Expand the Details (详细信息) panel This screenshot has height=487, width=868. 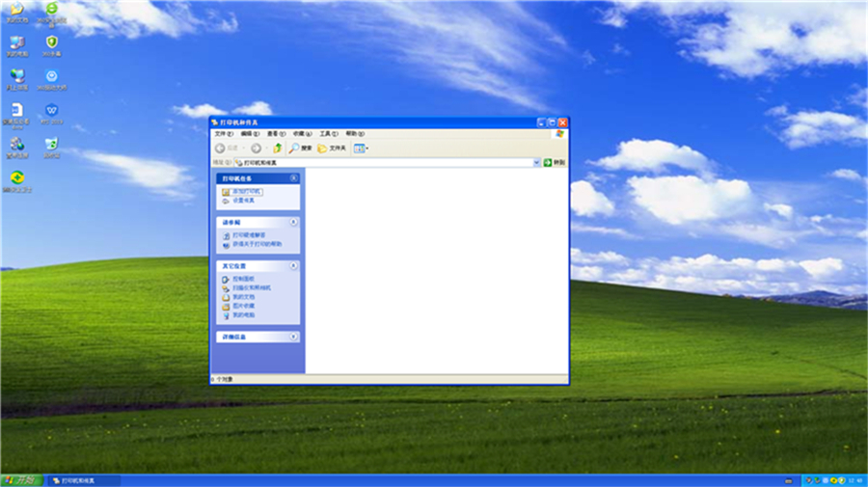[294, 337]
